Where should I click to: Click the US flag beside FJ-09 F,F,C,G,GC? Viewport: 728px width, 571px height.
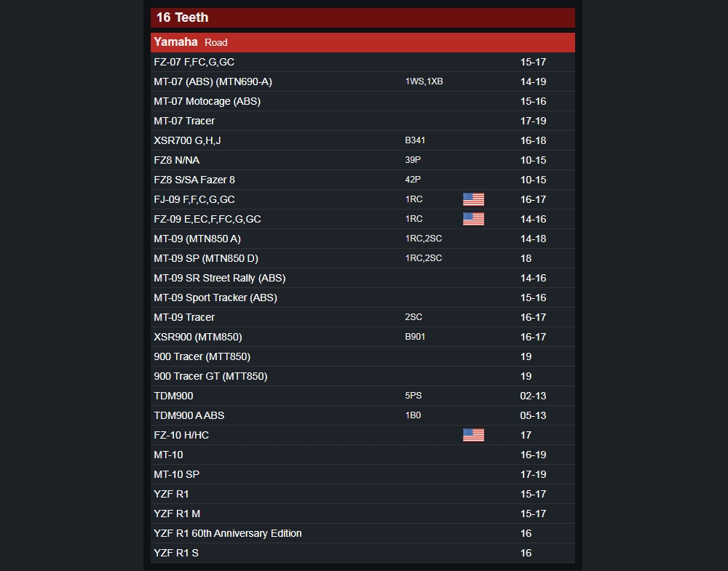473,199
